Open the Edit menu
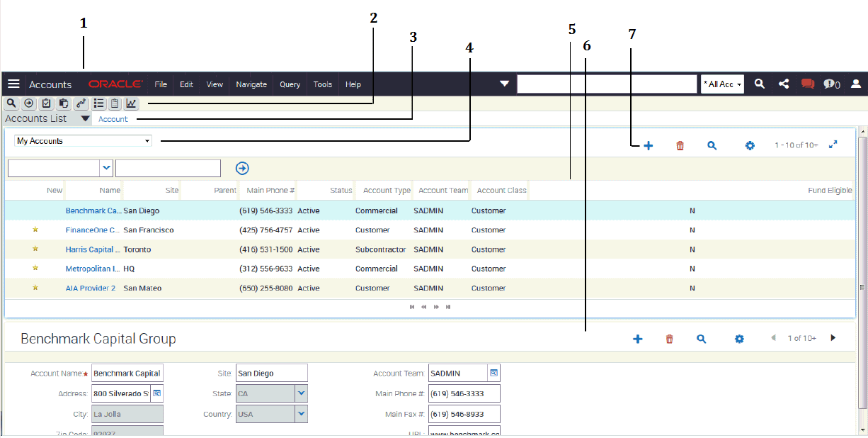This screenshot has width=868, height=438. tap(186, 84)
